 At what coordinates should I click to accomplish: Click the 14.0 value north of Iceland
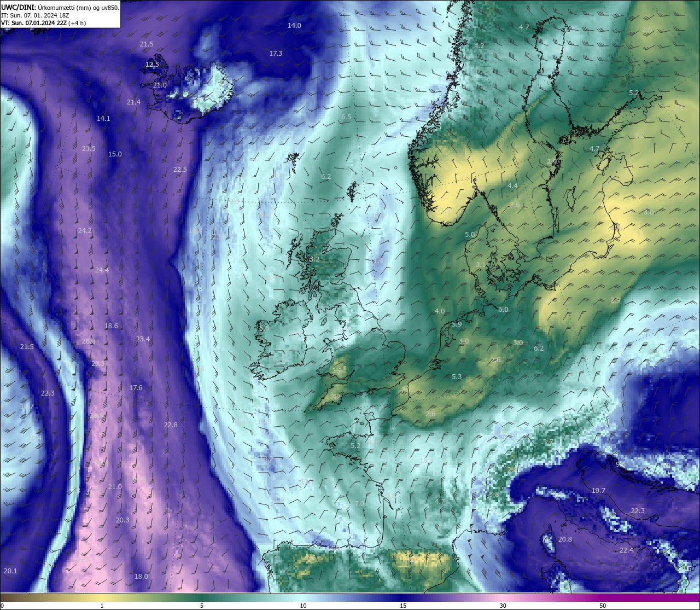click(294, 26)
